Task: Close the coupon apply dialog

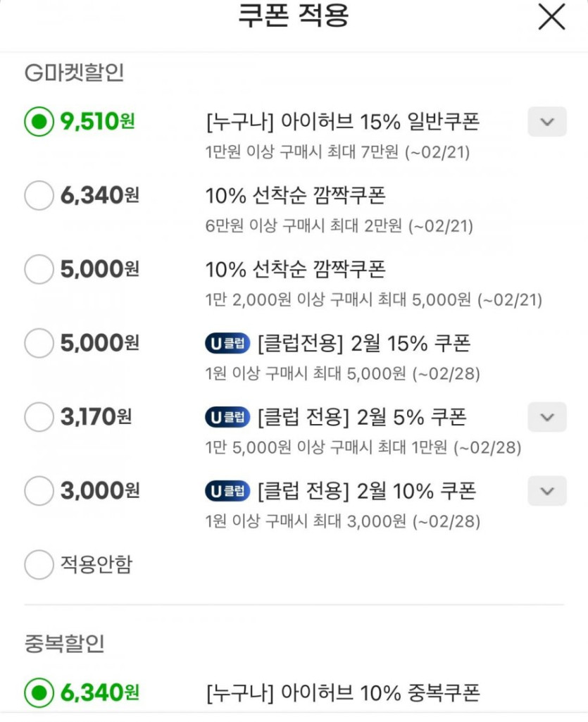Action: pyautogui.click(x=551, y=17)
